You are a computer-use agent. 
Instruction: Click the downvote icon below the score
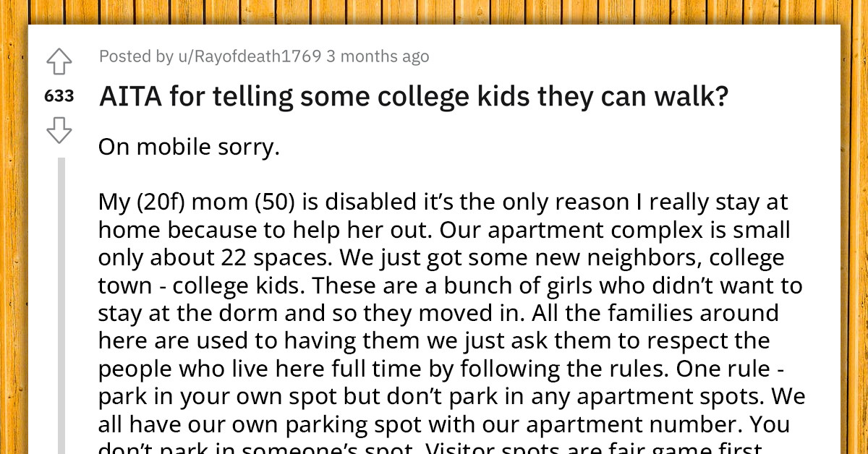click(x=60, y=131)
